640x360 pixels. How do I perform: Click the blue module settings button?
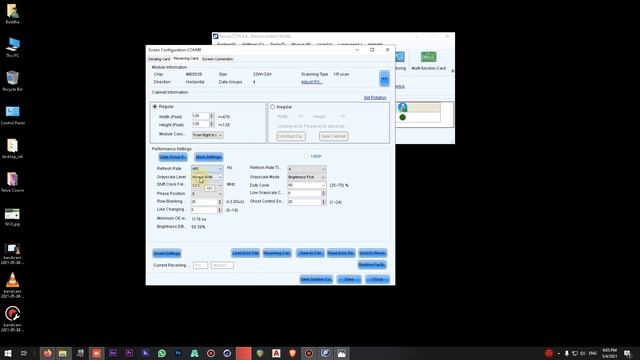tap(384, 78)
